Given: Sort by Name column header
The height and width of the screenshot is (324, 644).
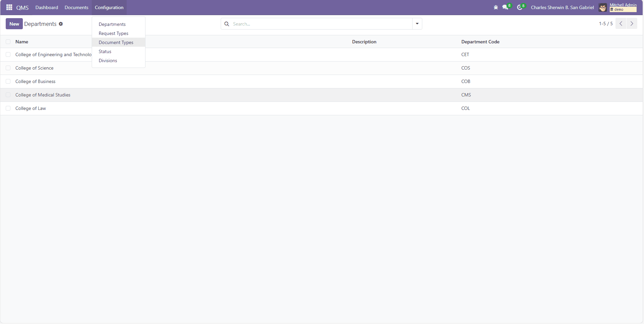Looking at the screenshot, I should (22, 42).
